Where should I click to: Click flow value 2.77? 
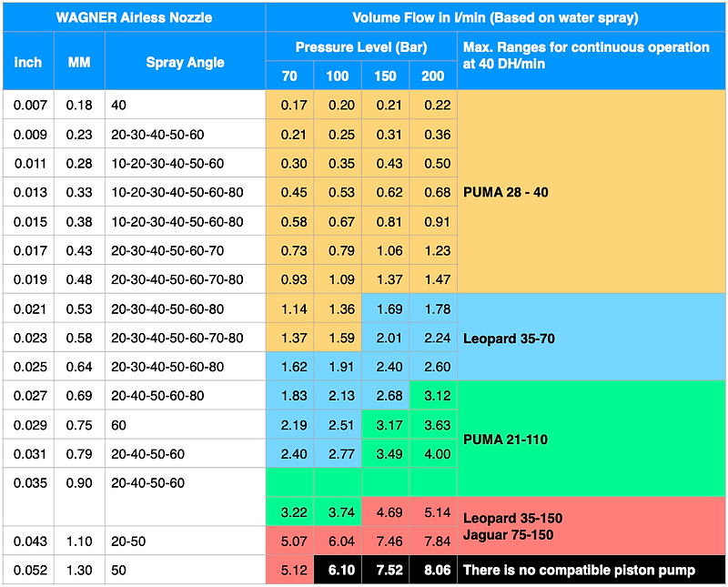341,454
